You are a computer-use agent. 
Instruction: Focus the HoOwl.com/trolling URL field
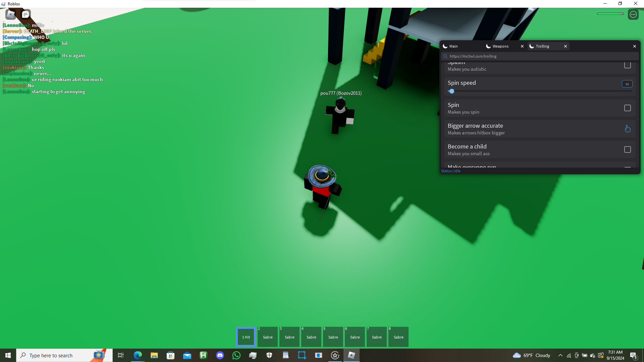point(540,56)
